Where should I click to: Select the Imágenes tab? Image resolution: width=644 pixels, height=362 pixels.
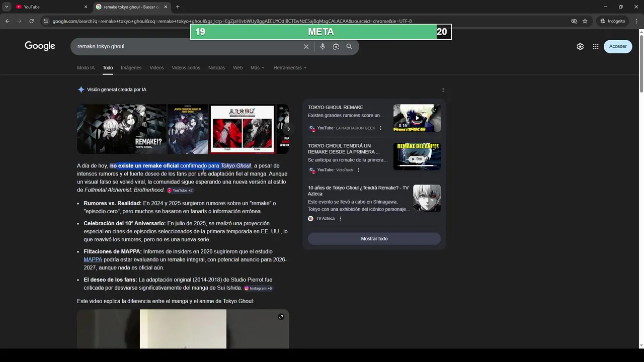click(131, 68)
